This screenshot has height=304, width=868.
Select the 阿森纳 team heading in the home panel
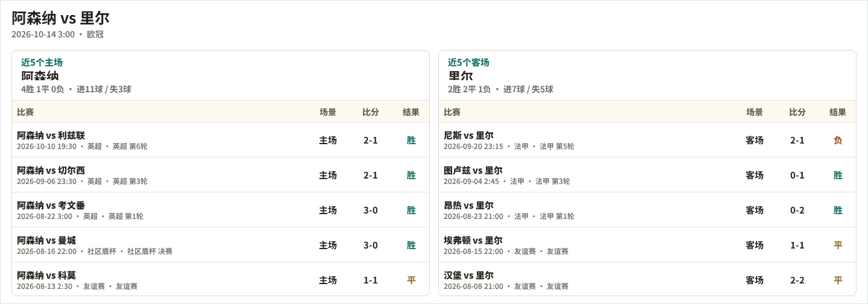(x=40, y=76)
